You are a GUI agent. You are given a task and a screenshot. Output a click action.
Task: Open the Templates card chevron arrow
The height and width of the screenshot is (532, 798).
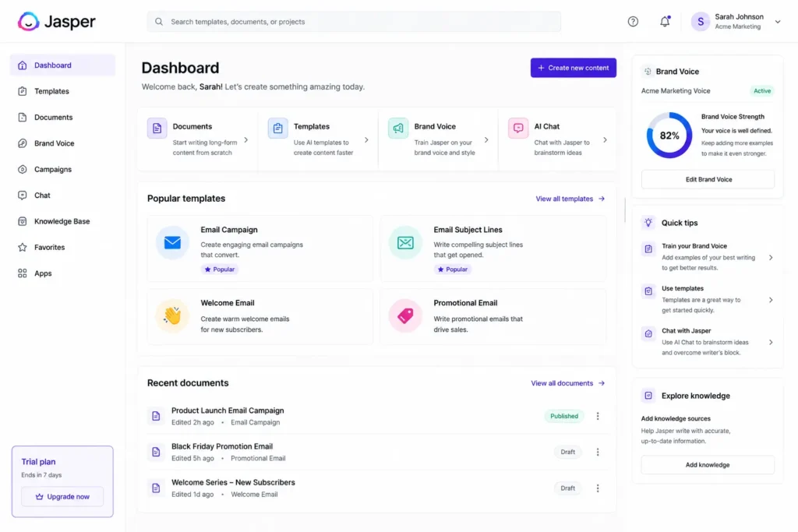[x=366, y=140]
